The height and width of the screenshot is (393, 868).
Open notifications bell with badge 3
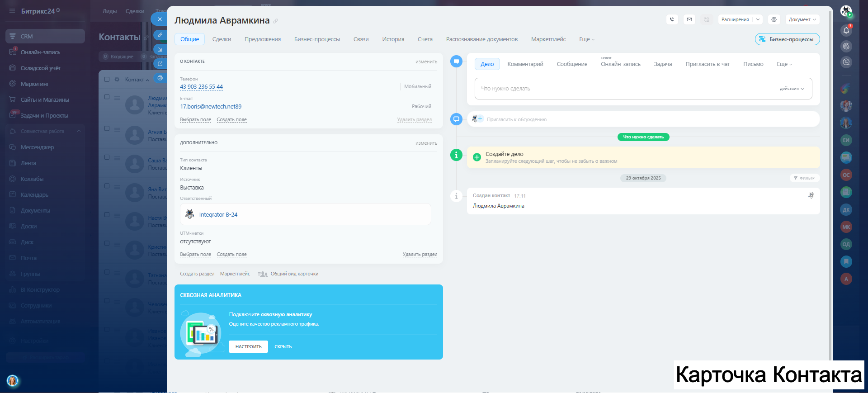pyautogui.click(x=846, y=30)
